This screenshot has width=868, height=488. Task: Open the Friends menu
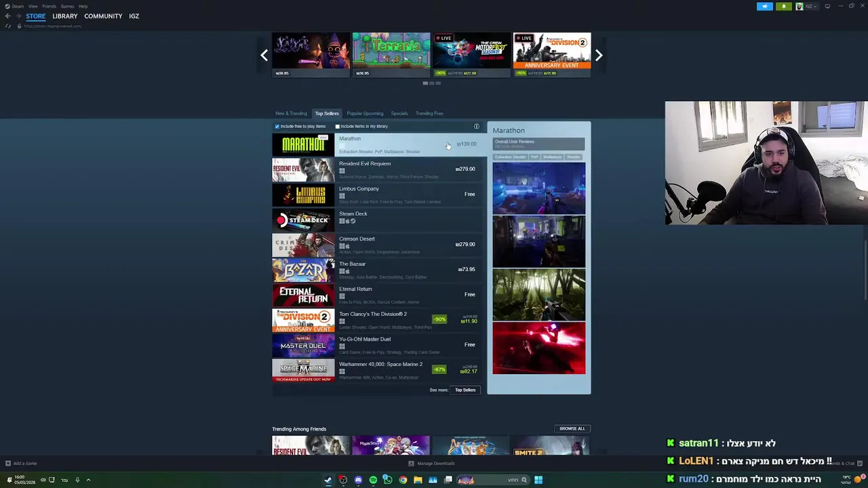[x=49, y=6]
